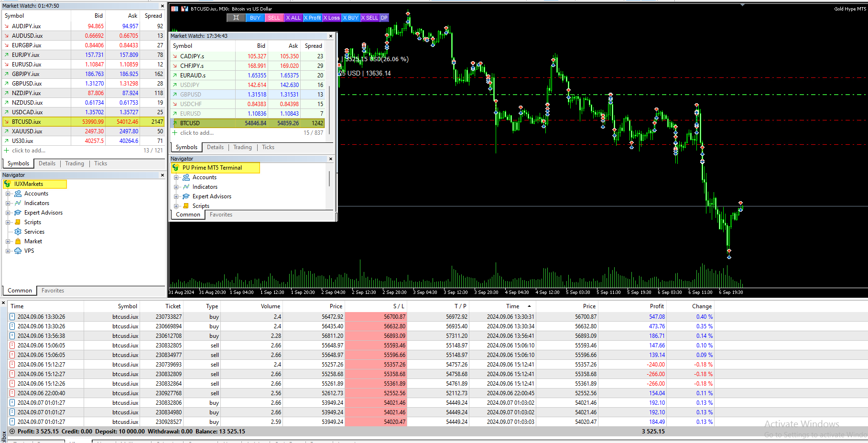The height and width of the screenshot is (443, 868).
Task: Click the DP button on chart panel
Action: click(x=384, y=18)
